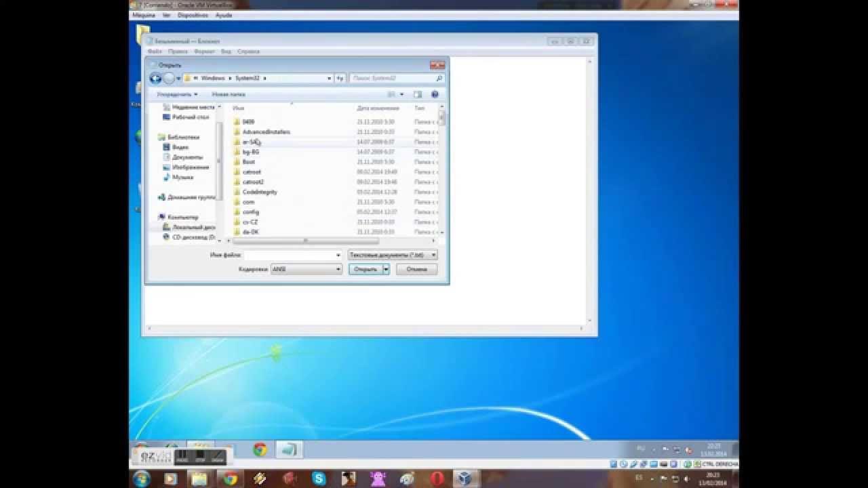
Task: Select Домашняя группа in navigation pane
Action: [x=186, y=197]
